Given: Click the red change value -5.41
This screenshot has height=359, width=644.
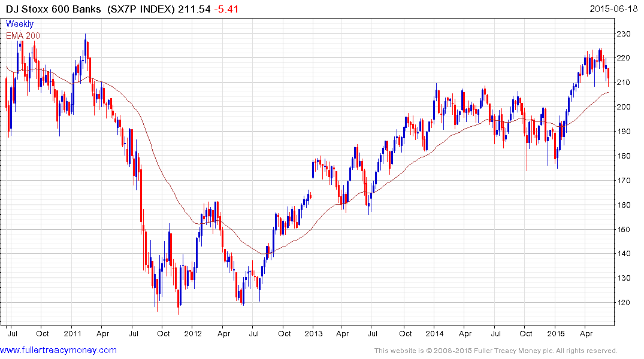Looking at the screenshot, I should (226, 9).
